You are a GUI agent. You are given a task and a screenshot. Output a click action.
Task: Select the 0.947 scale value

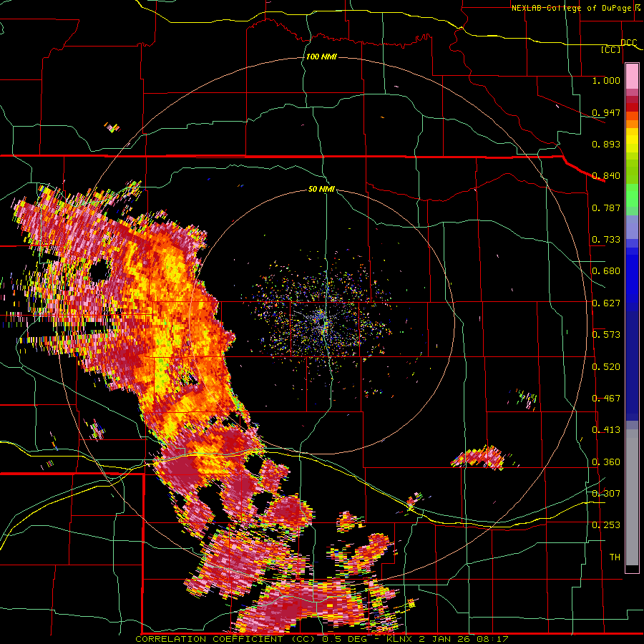coord(606,112)
